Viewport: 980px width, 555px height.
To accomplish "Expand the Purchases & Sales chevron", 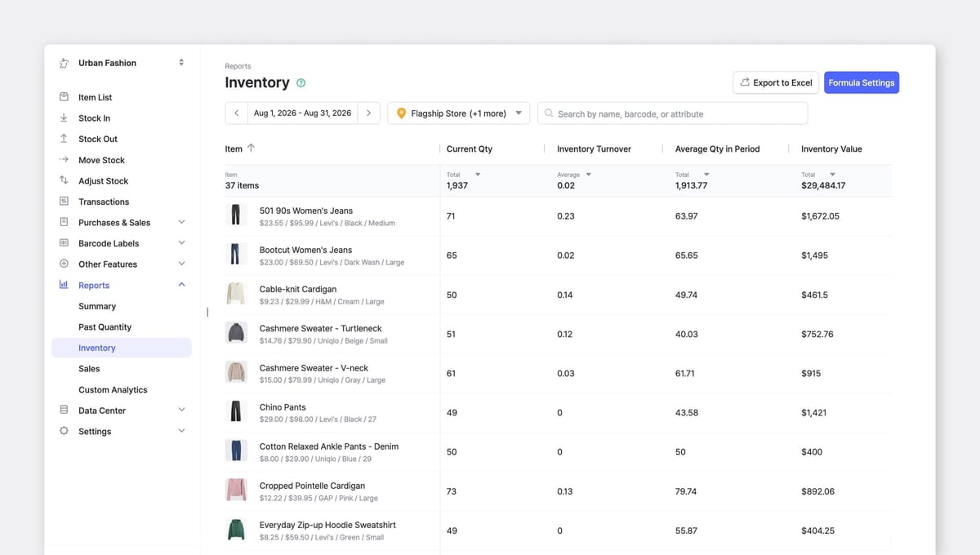I will [x=181, y=222].
